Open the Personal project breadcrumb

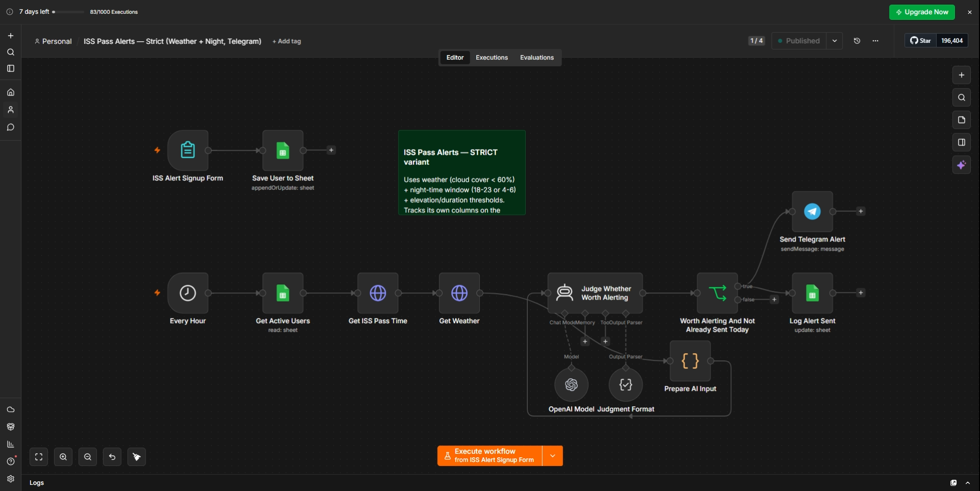(x=53, y=41)
